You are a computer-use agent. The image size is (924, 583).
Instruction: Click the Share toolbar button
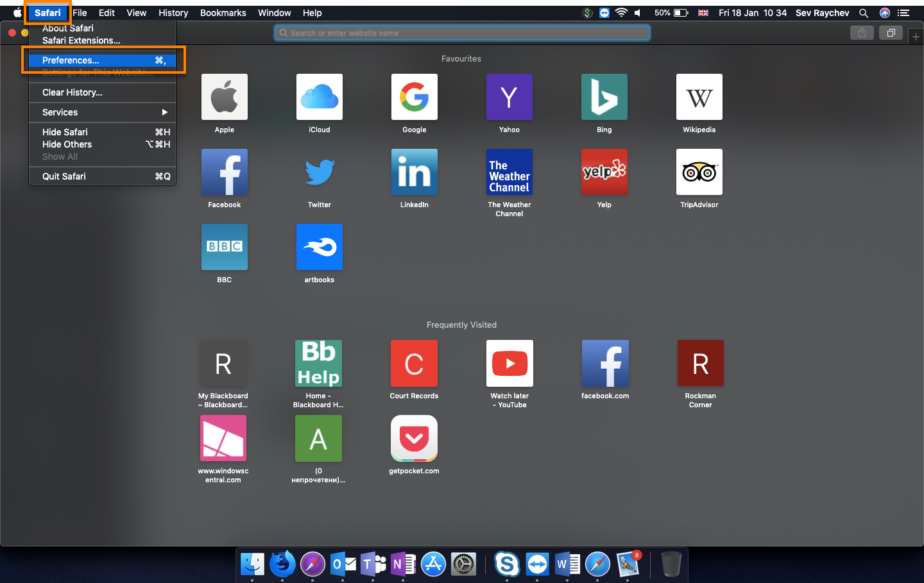point(862,33)
